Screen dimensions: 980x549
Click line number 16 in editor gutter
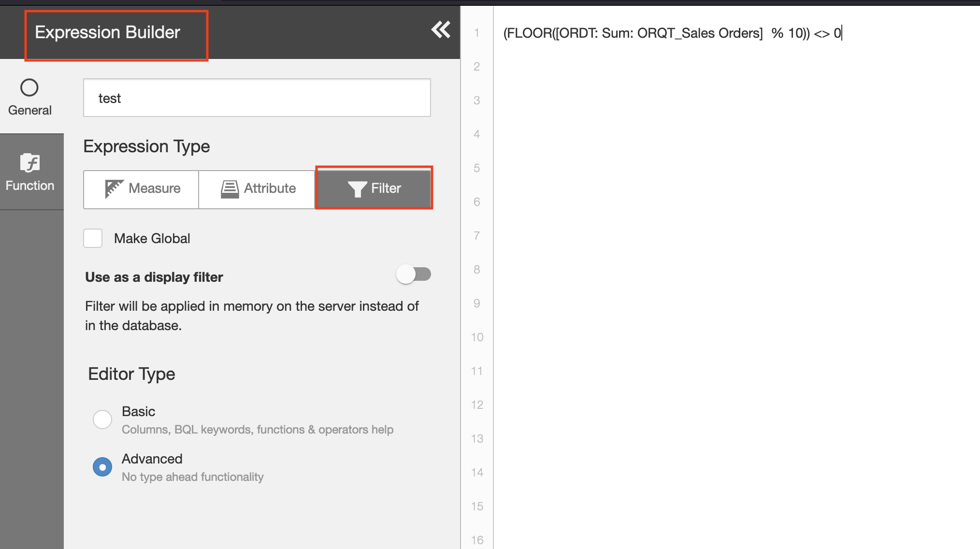(477, 540)
